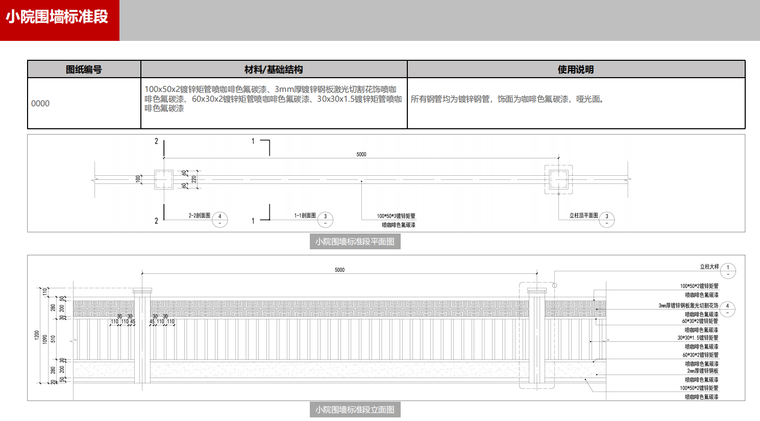760x421 pixels.
Task: Click the caption '小院围墙标准段立面图'
Action: 355,409
